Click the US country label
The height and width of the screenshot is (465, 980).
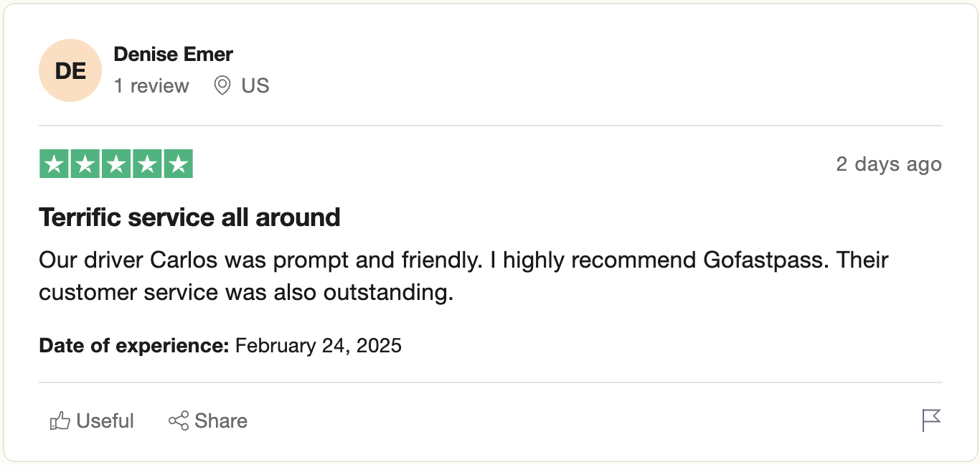pos(255,86)
